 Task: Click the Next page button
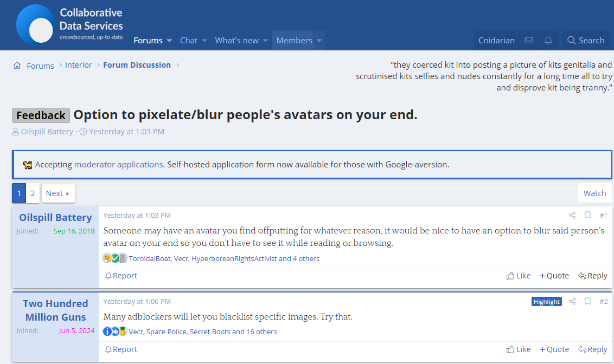tap(57, 193)
